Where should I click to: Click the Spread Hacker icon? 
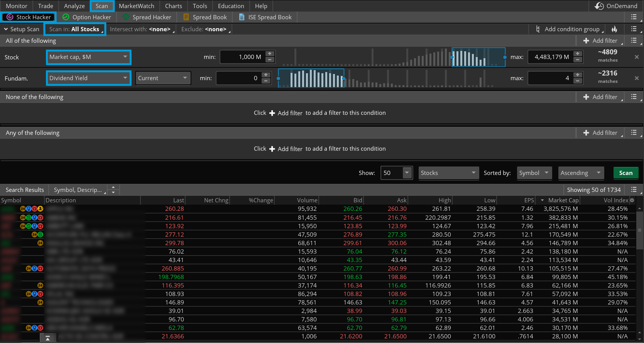126,17
